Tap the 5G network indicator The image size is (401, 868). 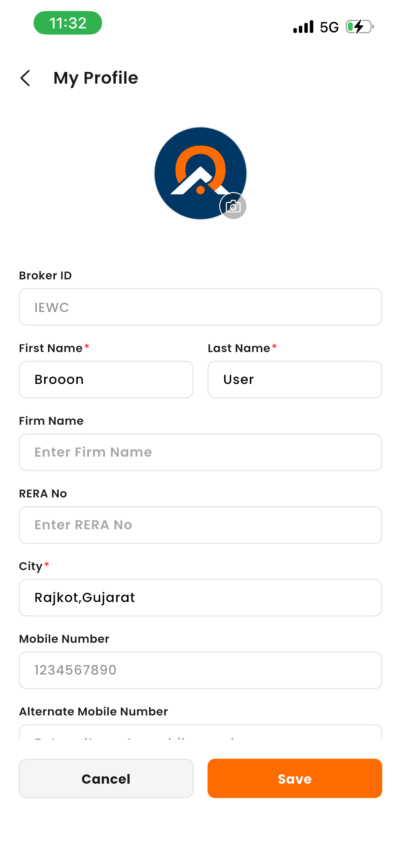329,27
